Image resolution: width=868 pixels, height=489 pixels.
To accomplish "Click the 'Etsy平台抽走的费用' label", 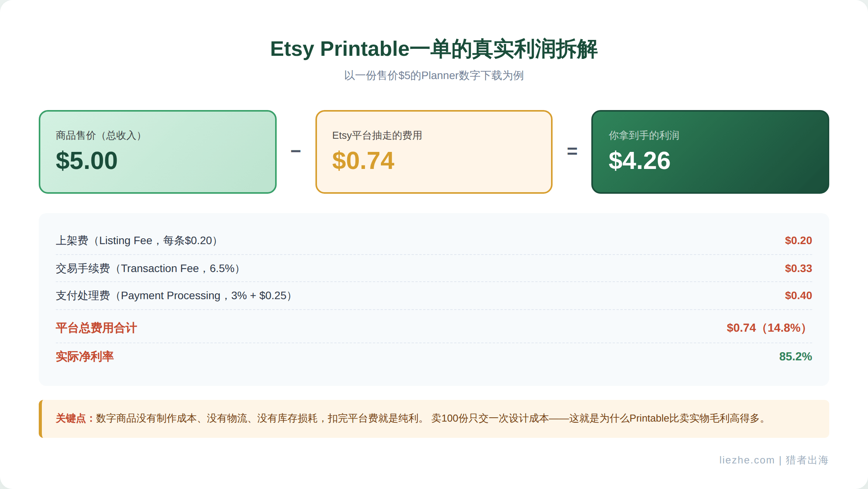I will 377,135.
